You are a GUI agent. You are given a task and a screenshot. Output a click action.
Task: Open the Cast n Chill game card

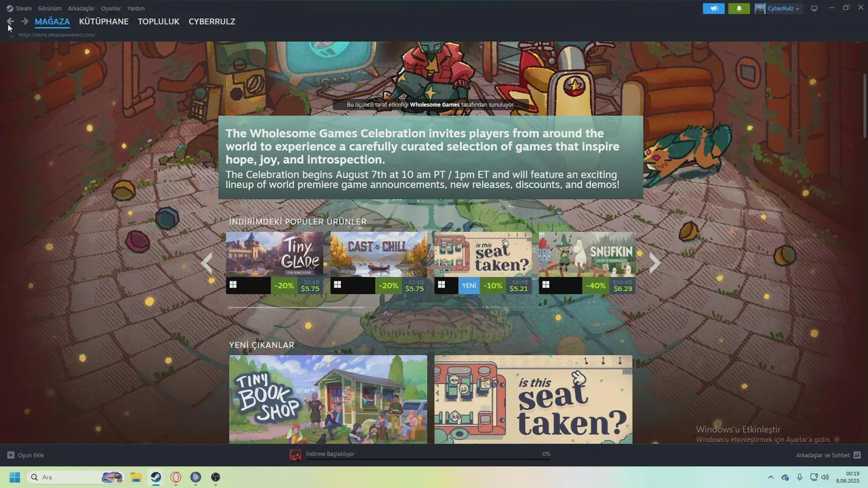pos(379,262)
